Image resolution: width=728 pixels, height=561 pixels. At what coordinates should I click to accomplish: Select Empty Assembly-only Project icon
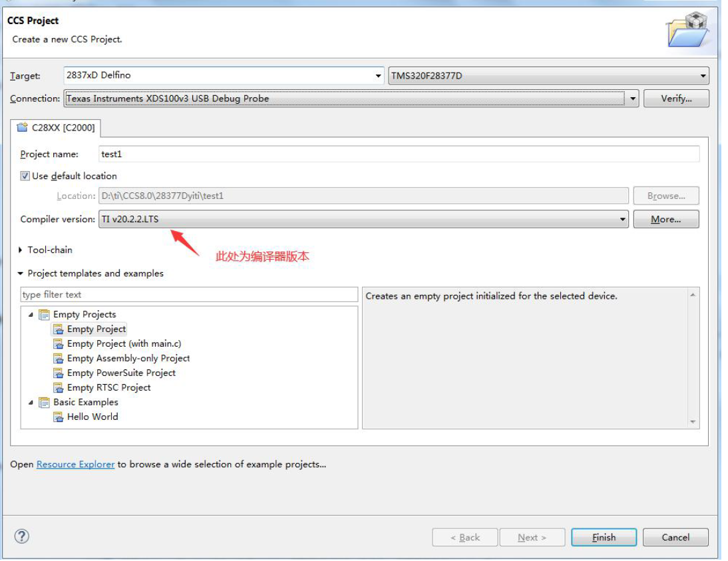59,359
